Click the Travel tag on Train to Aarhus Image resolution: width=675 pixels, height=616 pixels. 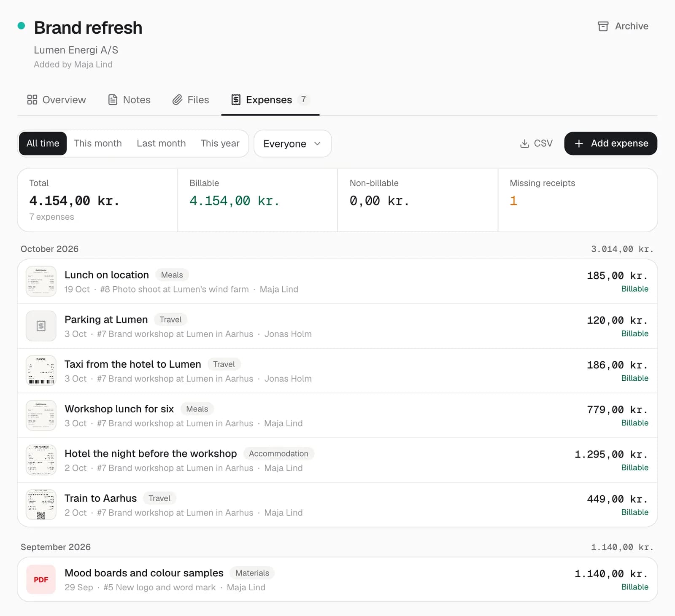(x=159, y=498)
